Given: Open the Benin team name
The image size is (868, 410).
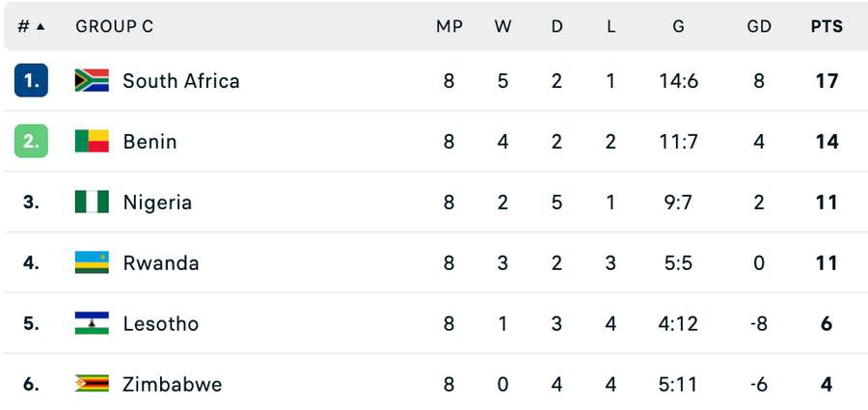Looking at the screenshot, I should click(x=149, y=142).
